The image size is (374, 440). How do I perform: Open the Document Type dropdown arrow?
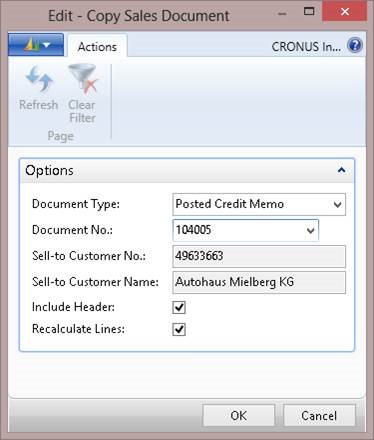[x=337, y=204]
